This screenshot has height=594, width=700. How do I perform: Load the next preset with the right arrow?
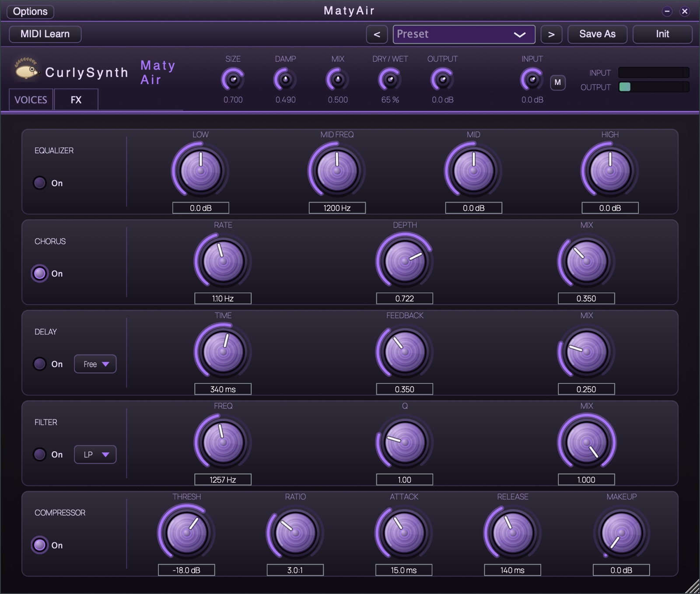[x=551, y=34]
